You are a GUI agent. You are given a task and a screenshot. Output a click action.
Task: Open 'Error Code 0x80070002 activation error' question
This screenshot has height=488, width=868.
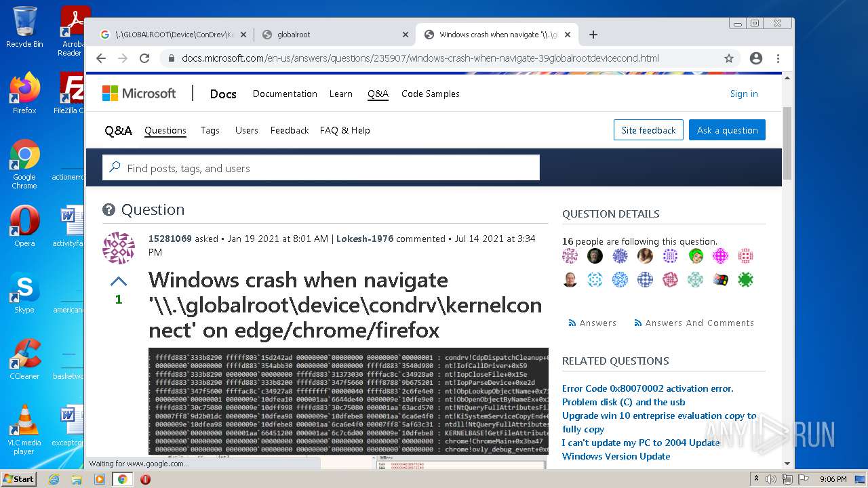coord(648,388)
